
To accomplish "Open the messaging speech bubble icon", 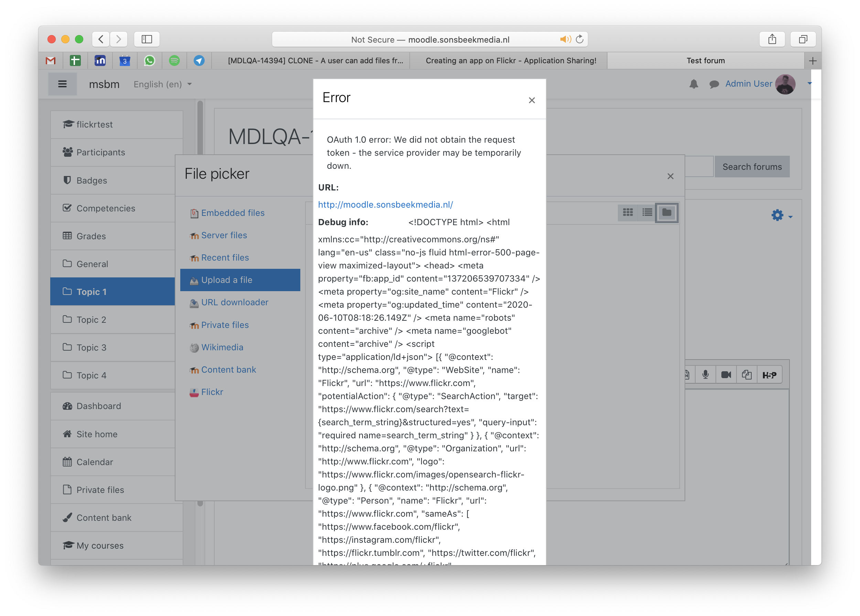I will coord(714,84).
